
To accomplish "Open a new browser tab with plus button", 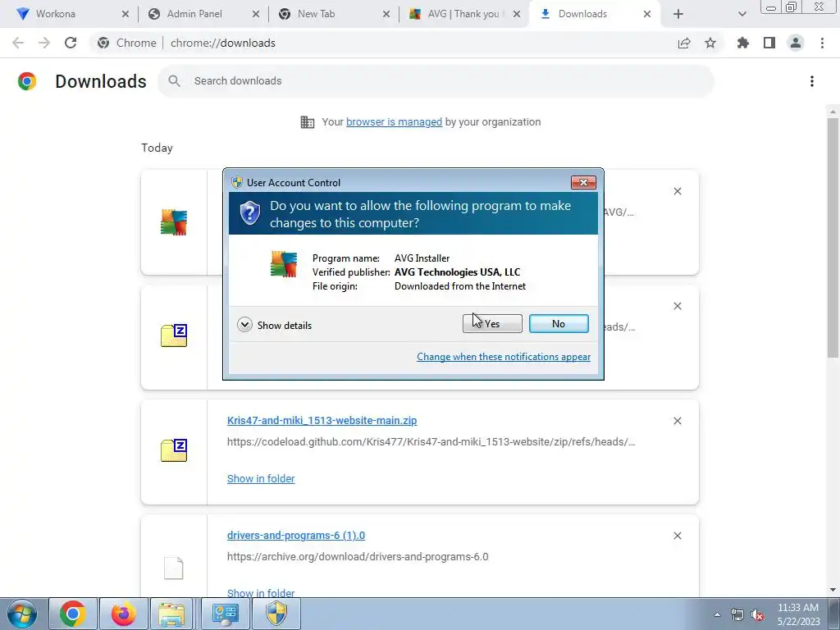I will click(678, 14).
